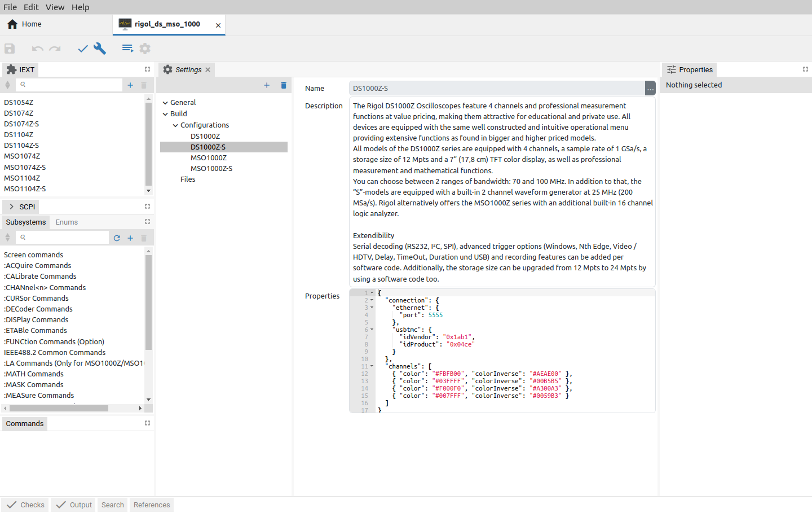Select MSO1000Z-S configuration in tree

(211, 169)
